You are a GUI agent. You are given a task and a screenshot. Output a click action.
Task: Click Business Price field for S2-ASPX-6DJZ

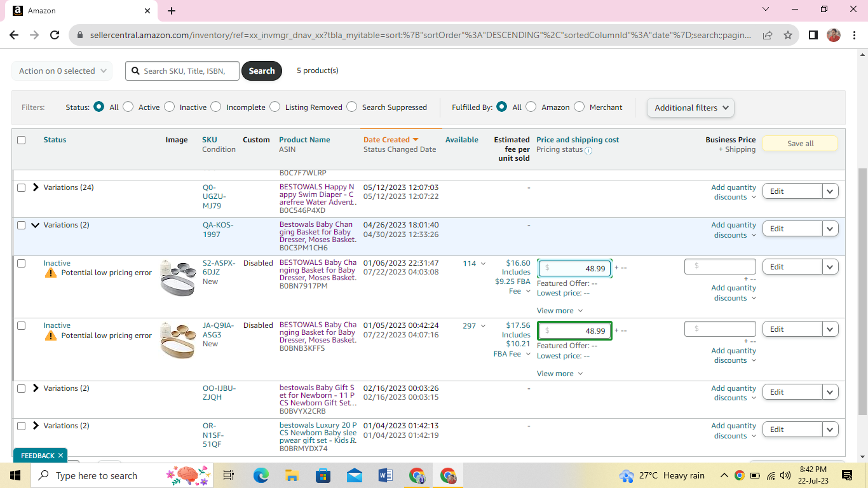point(720,266)
